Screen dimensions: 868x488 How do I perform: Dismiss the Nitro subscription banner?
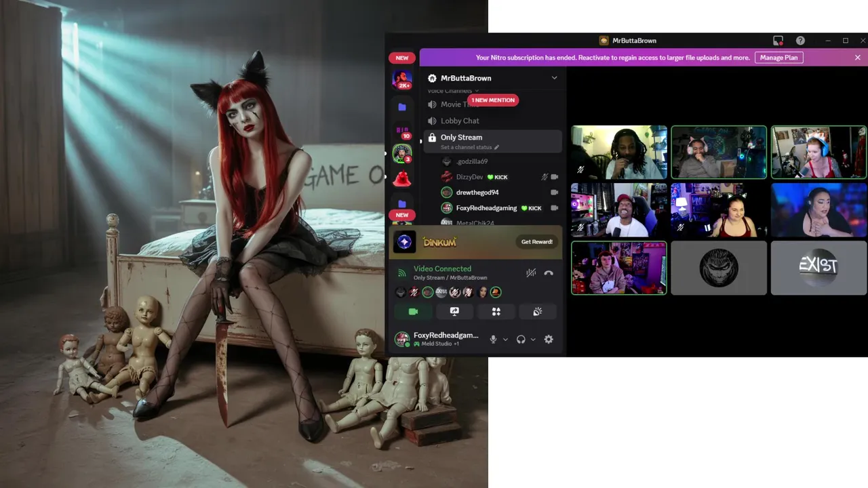[x=857, y=58]
